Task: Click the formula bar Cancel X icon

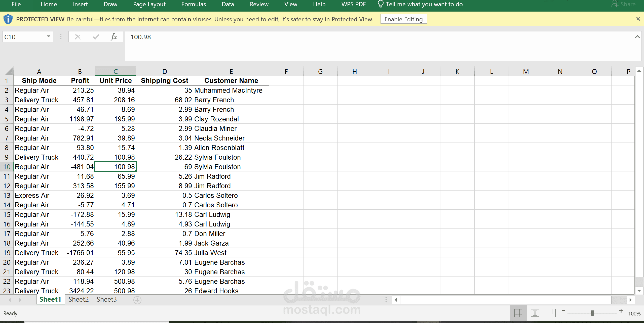Action: tap(78, 37)
